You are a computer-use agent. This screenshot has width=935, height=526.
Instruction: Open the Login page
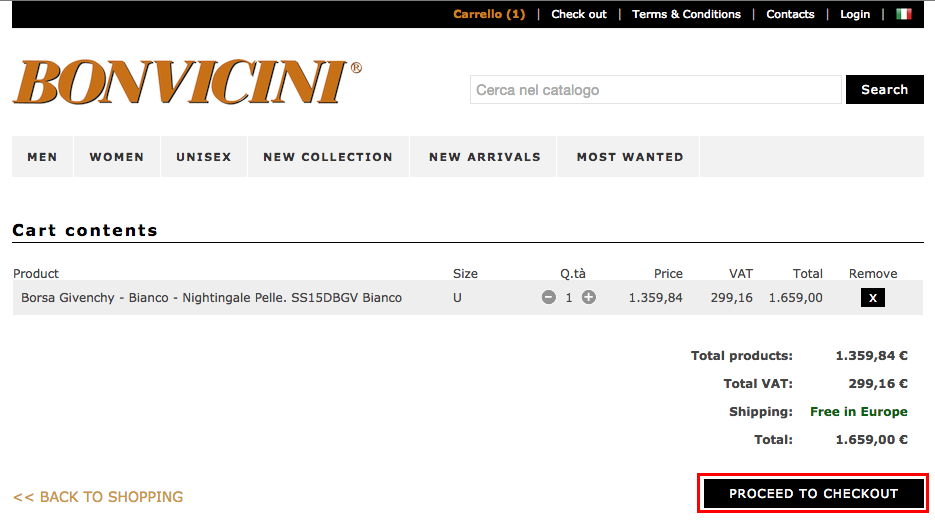[x=855, y=14]
